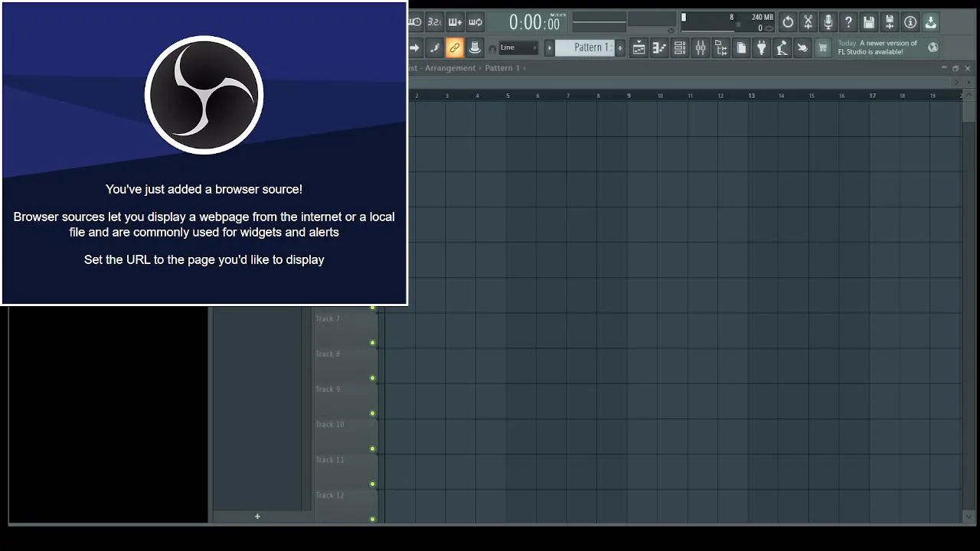Click the snap magnet icon

492,48
